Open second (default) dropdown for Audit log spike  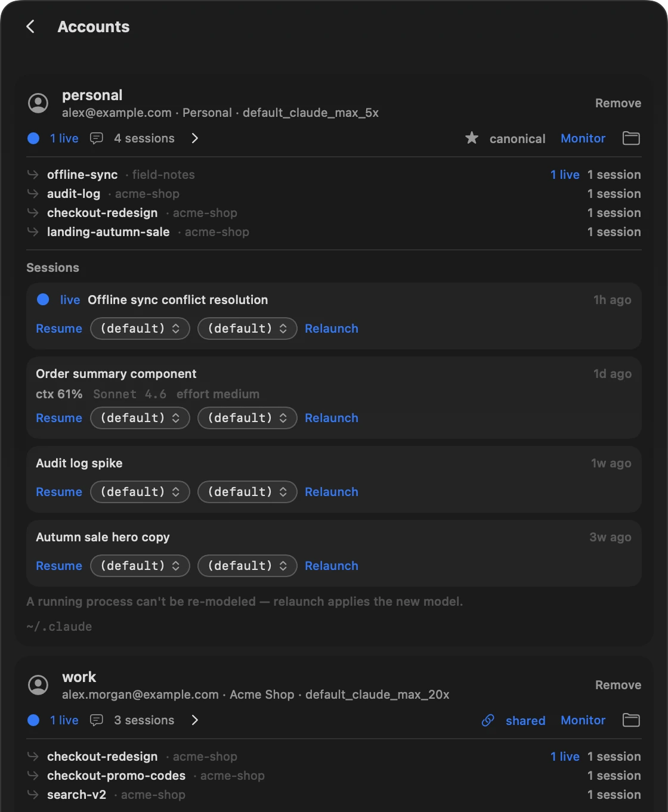(248, 492)
